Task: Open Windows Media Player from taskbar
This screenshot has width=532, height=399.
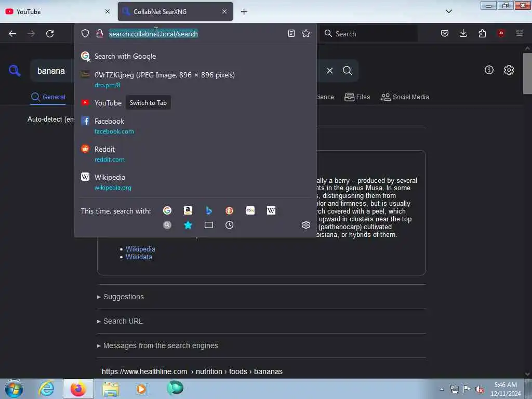Action: click(141, 389)
